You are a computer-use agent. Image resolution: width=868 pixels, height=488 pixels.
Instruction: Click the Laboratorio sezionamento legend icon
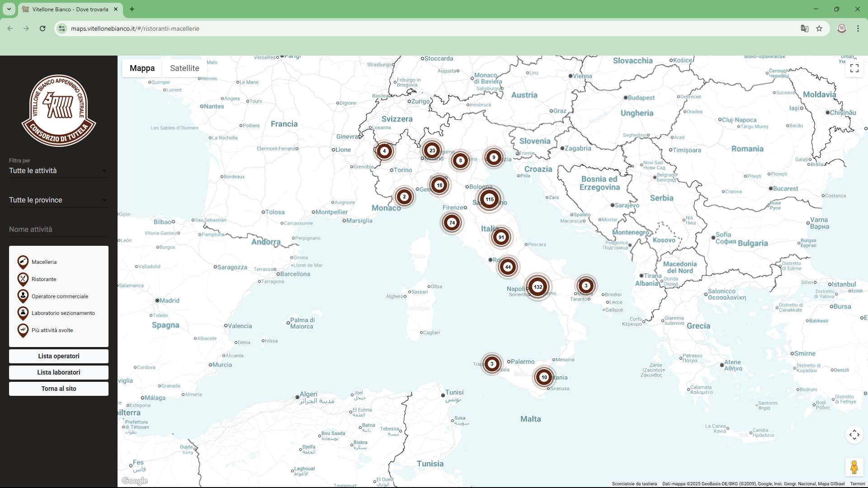pos(23,313)
